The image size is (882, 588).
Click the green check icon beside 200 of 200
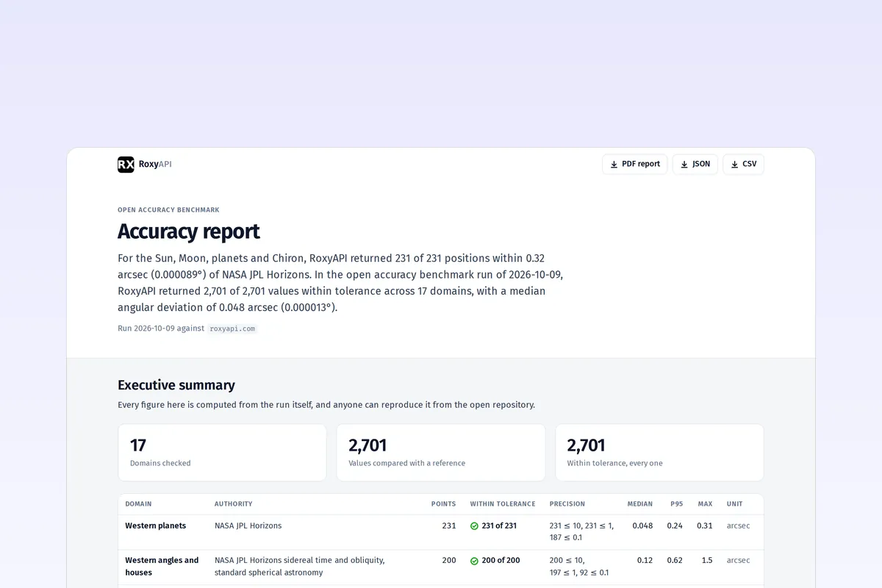point(474,561)
